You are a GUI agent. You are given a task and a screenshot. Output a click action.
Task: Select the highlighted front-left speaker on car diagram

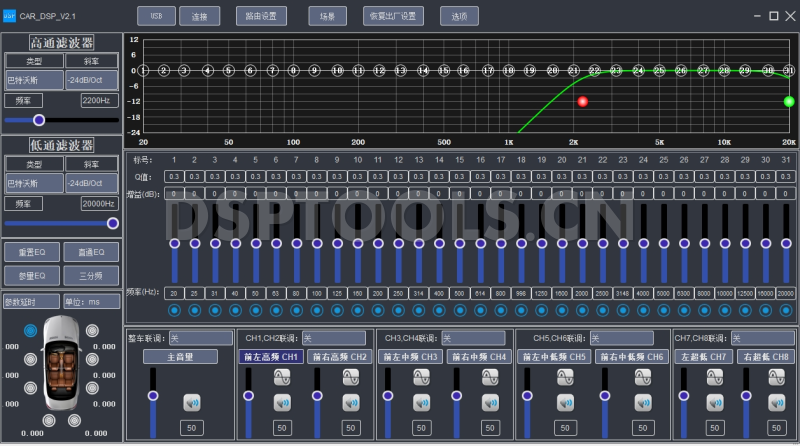pyautogui.click(x=30, y=330)
